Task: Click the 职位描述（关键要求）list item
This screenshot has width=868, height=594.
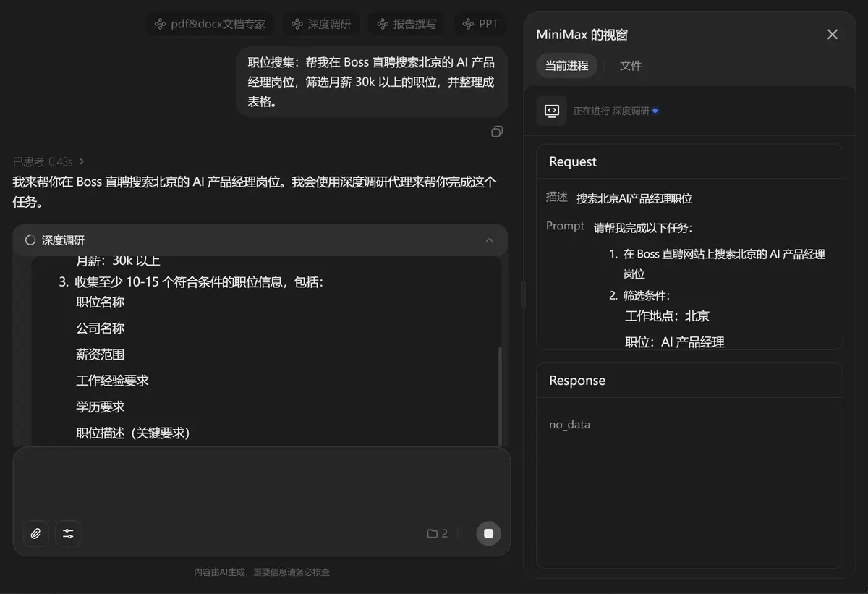Action: click(133, 433)
